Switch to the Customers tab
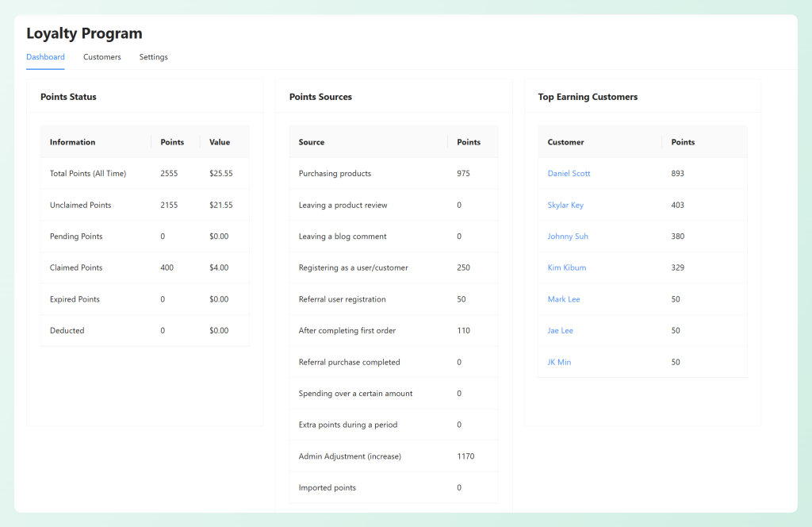The width and height of the screenshot is (812, 527). [x=101, y=56]
